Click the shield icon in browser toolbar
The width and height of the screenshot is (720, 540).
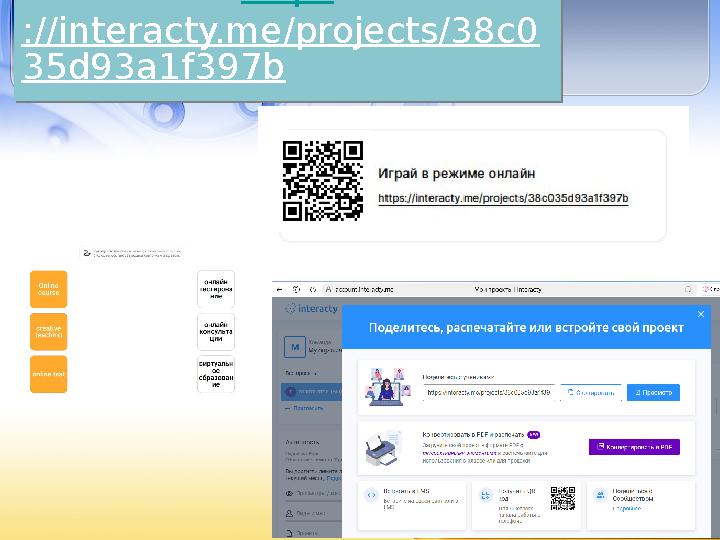coord(296,289)
